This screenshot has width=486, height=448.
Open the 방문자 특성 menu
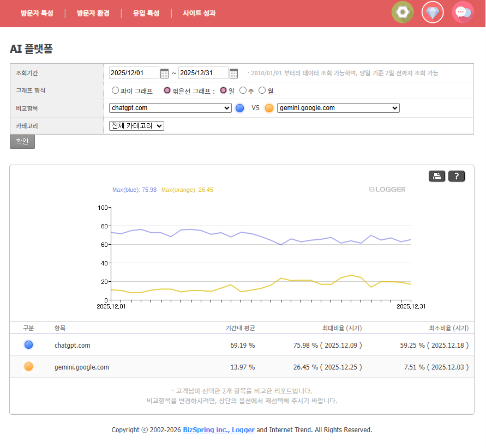point(37,13)
